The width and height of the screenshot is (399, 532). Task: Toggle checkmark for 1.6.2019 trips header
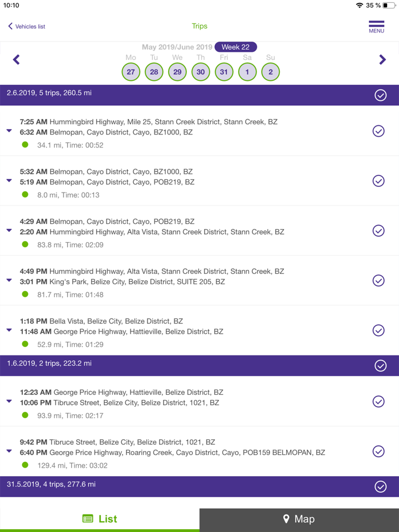[x=381, y=366]
